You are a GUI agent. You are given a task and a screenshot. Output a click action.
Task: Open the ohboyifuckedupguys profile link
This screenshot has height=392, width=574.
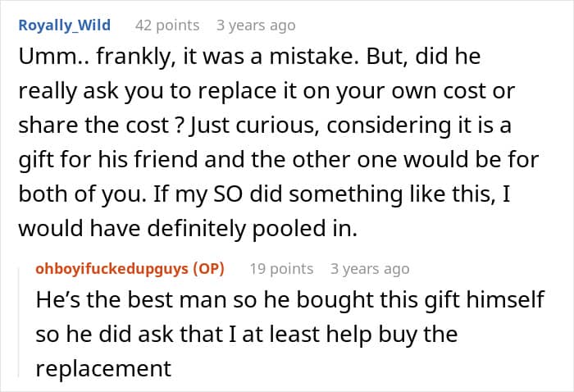click(x=112, y=269)
